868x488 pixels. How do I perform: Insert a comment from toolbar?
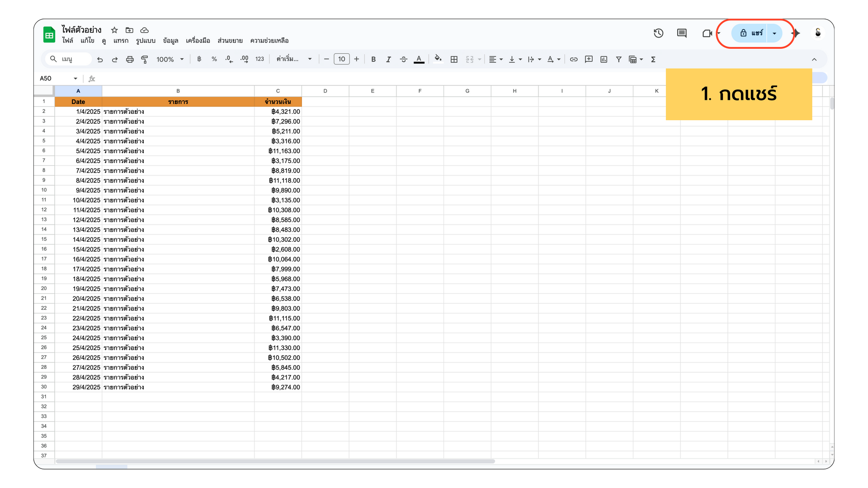pyautogui.click(x=589, y=59)
